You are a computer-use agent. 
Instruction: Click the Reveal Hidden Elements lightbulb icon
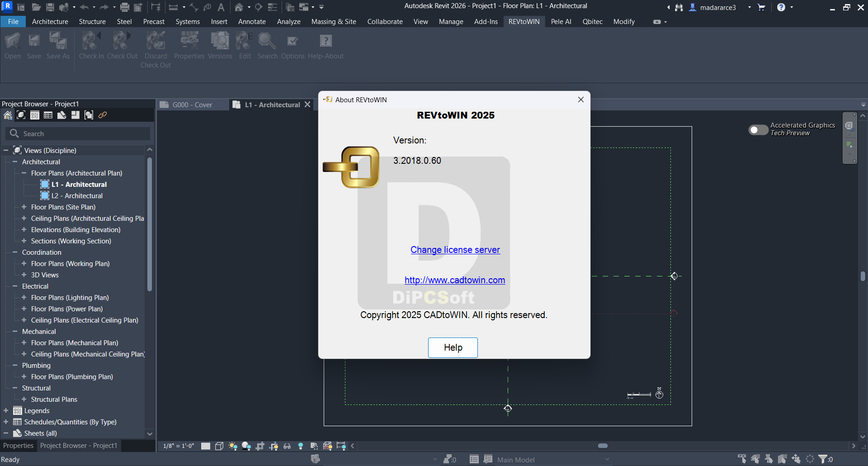[x=301, y=446]
